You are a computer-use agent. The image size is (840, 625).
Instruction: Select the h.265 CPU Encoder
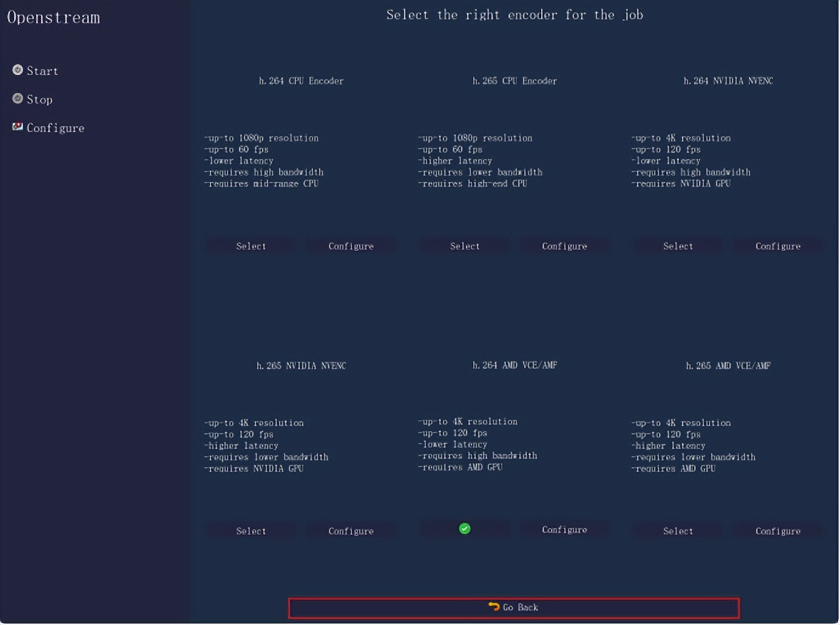[x=464, y=246]
